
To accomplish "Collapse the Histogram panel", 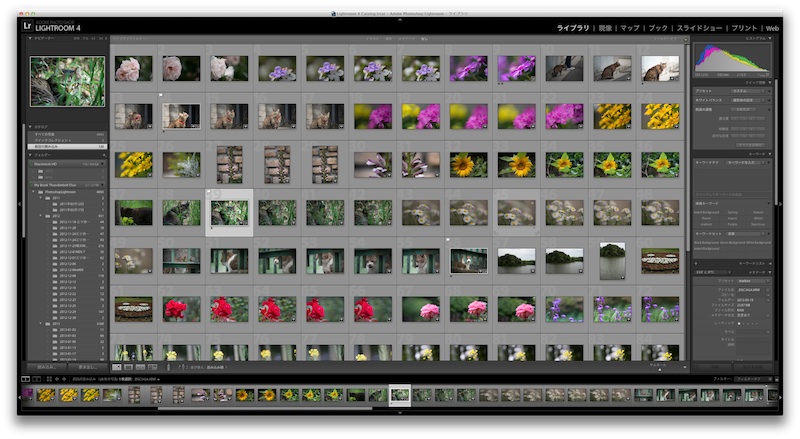I will [x=769, y=38].
